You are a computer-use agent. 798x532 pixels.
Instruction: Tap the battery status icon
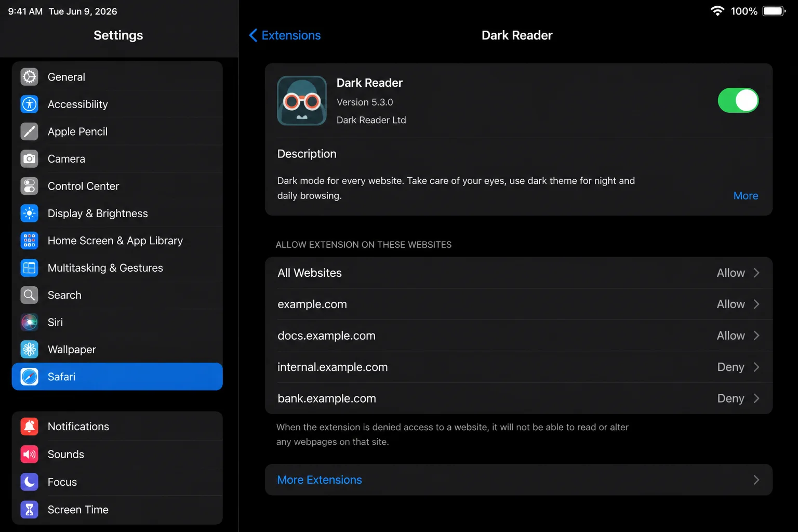(x=774, y=11)
